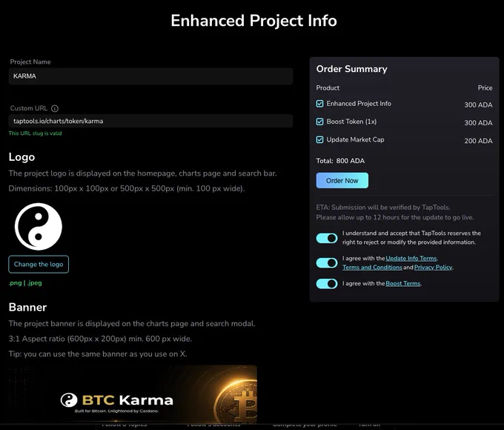This screenshot has height=430, width=504.
Task: Click the Order Now button
Action: [x=342, y=180]
